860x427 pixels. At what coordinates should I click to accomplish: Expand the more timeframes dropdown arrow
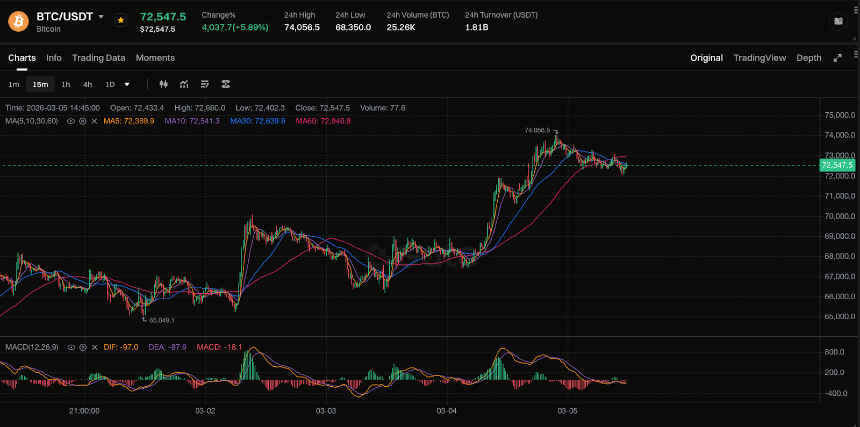click(127, 84)
